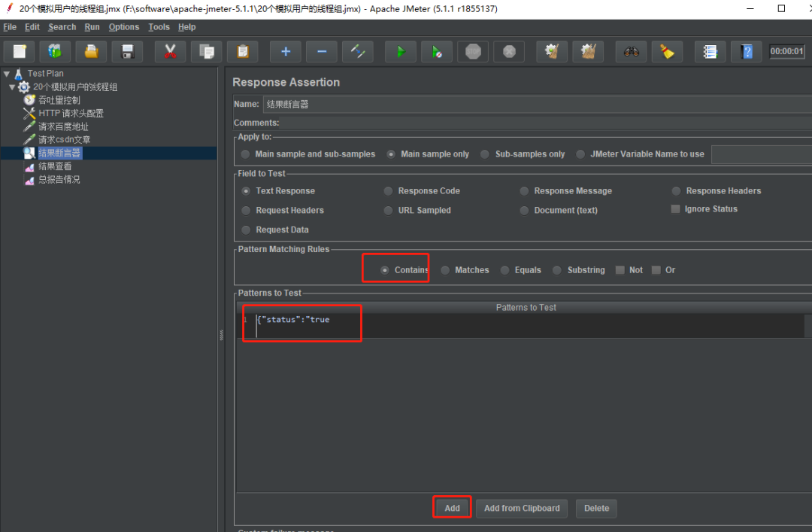
Task: Select Main sample and sub-samples radio
Action: pyautogui.click(x=245, y=154)
